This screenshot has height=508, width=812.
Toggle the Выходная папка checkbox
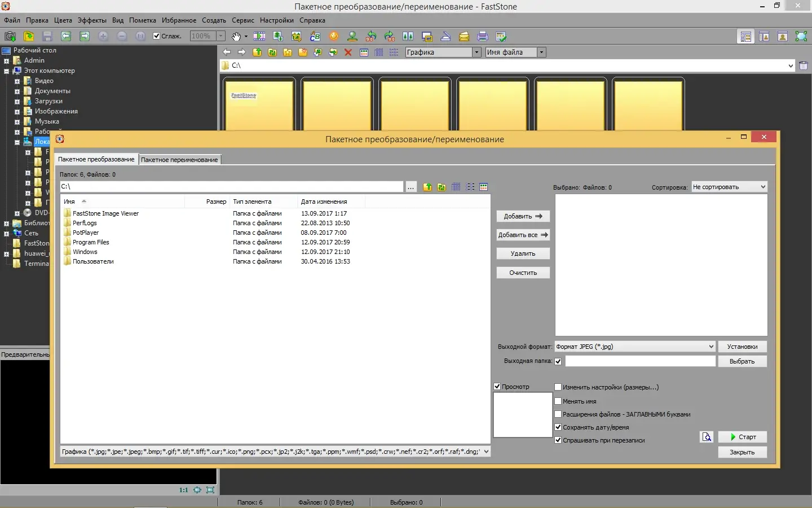[x=558, y=362]
